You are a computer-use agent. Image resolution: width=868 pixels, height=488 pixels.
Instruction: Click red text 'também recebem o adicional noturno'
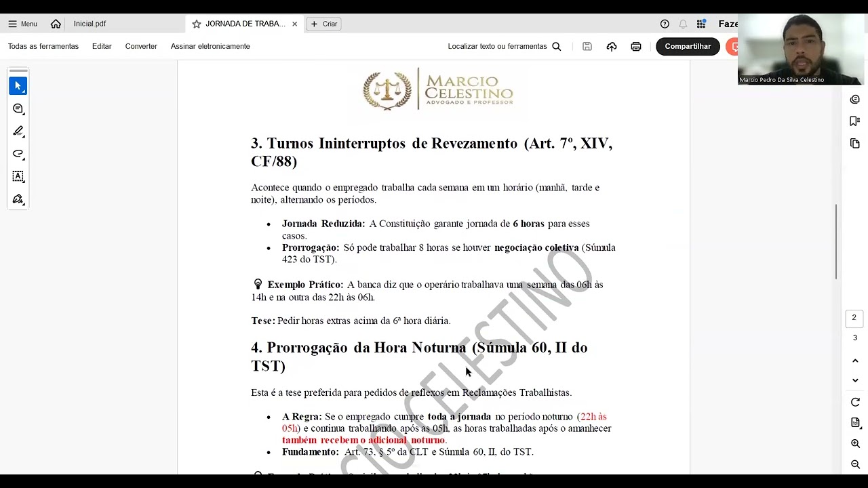(363, 441)
